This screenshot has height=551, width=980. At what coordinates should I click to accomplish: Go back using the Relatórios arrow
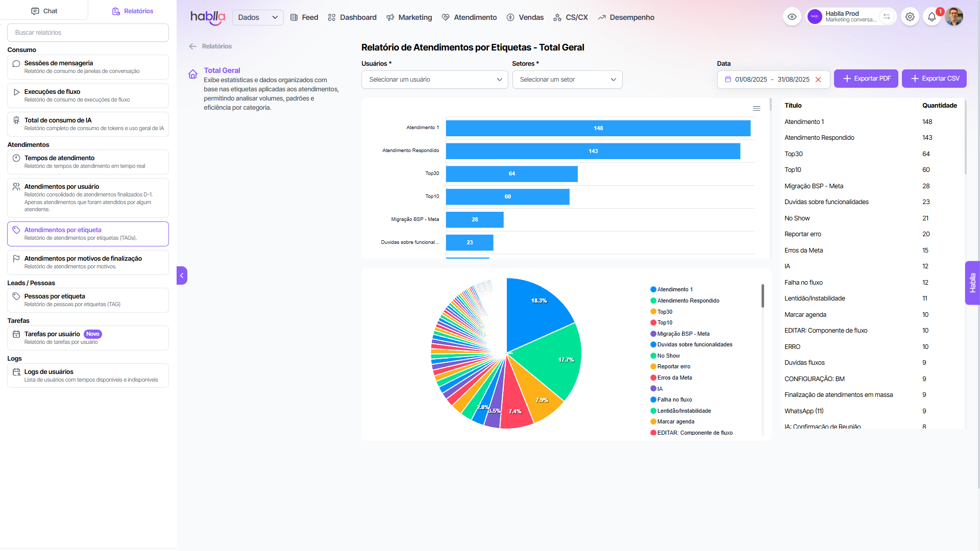(x=193, y=46)
